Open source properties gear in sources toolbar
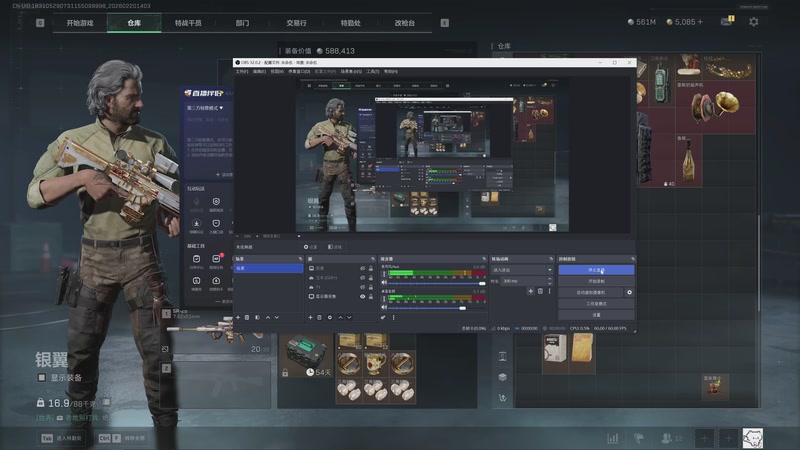The image size is (800, 450). point(330,317)
